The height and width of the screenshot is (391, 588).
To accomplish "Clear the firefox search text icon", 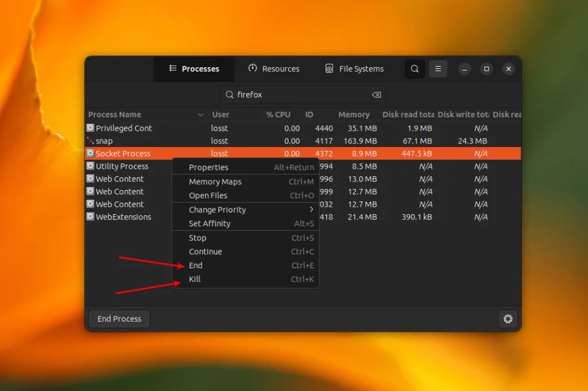I will coord(376,95).
